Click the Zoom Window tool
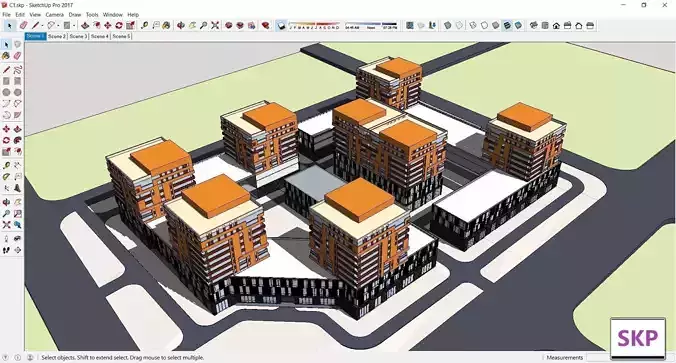Screen dimensions: 676x363 point(18,213)
